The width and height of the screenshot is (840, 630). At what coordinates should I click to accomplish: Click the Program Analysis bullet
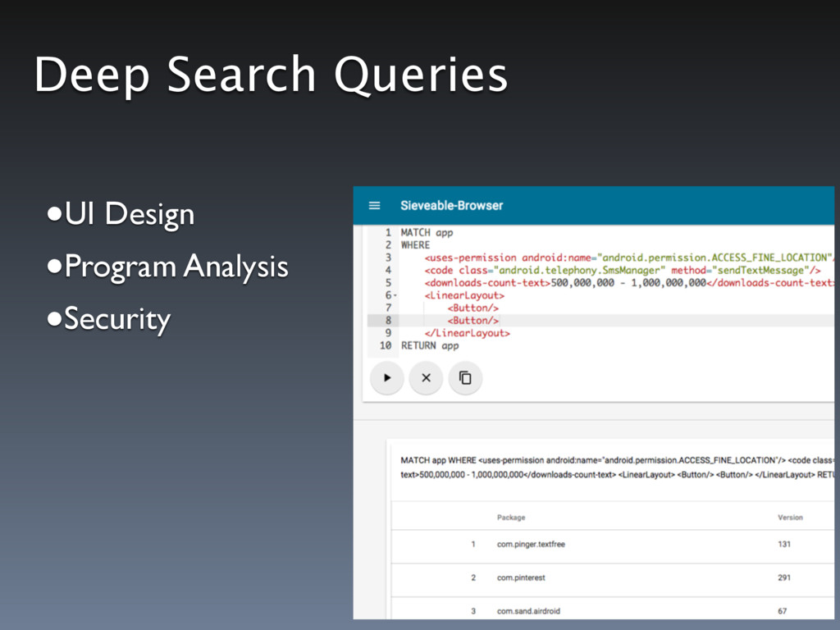167,267
